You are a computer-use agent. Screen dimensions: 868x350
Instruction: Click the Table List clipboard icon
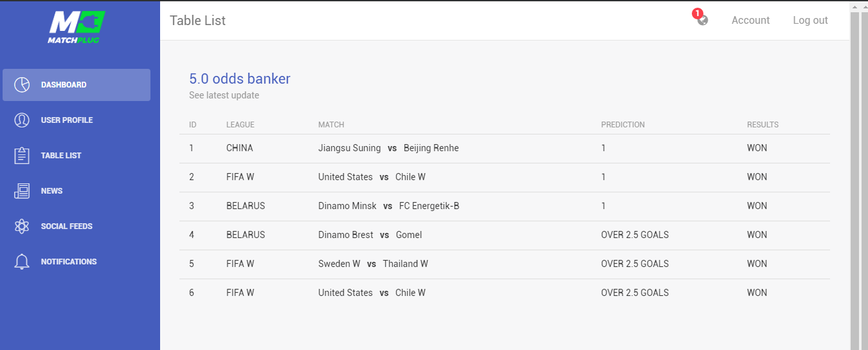pyautogui.click(x=22, y=156)
